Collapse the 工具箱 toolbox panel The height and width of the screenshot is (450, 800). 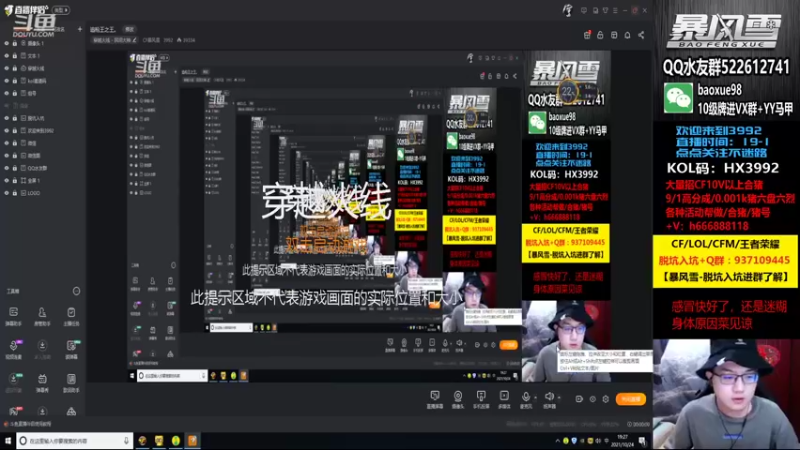click(x=76, y=291)
